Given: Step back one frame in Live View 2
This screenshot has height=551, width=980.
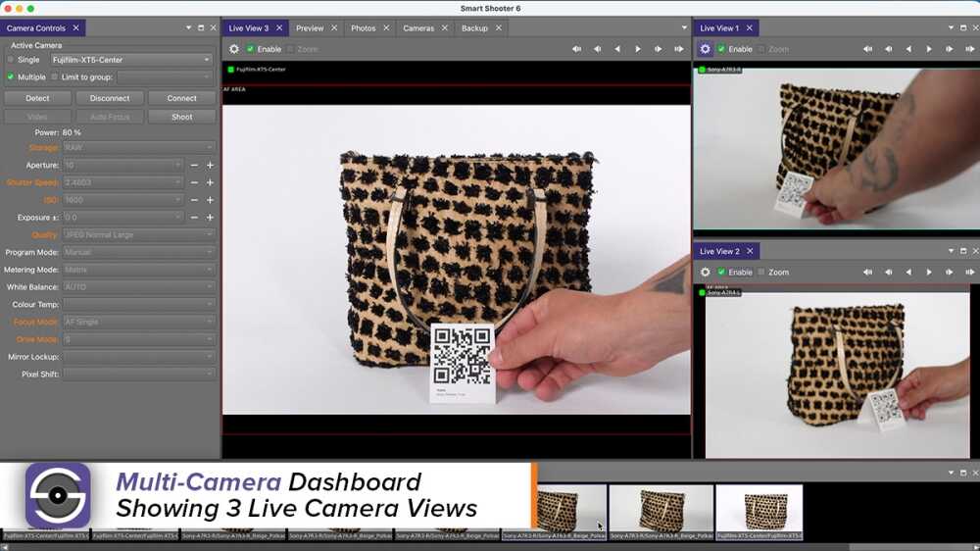Looking at the screenshot, I should (889, 272).
